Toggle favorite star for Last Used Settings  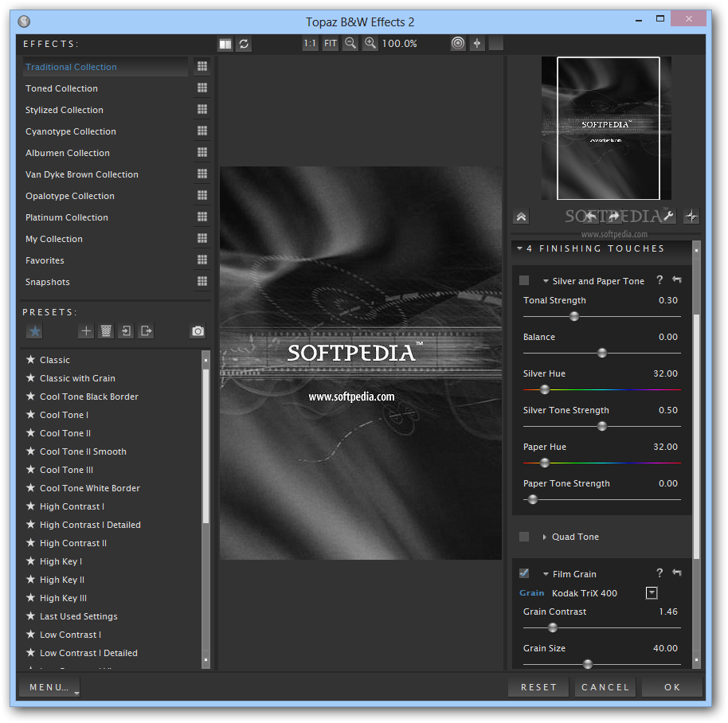[x=30, y=616]
